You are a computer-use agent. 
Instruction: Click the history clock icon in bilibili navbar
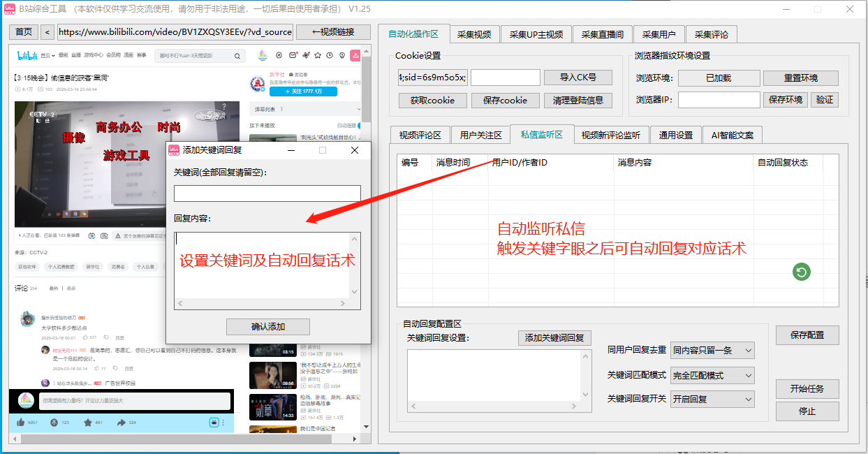tap(330, 55)
